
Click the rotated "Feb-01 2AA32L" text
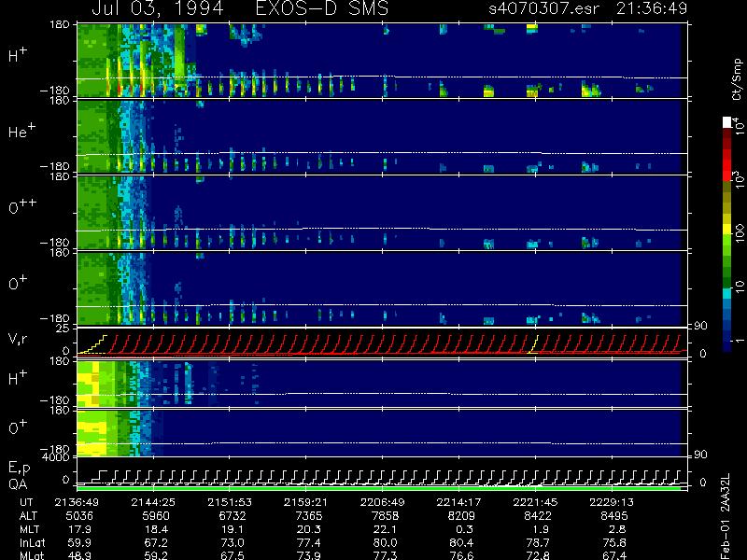point(726,517)
